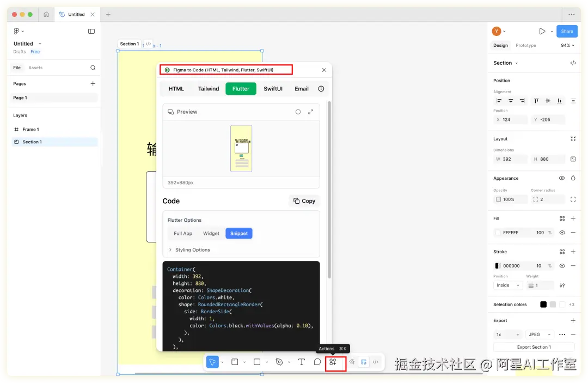Open the window overflow three dots menu
Screen dimensions: 588x383
point(572,14)
